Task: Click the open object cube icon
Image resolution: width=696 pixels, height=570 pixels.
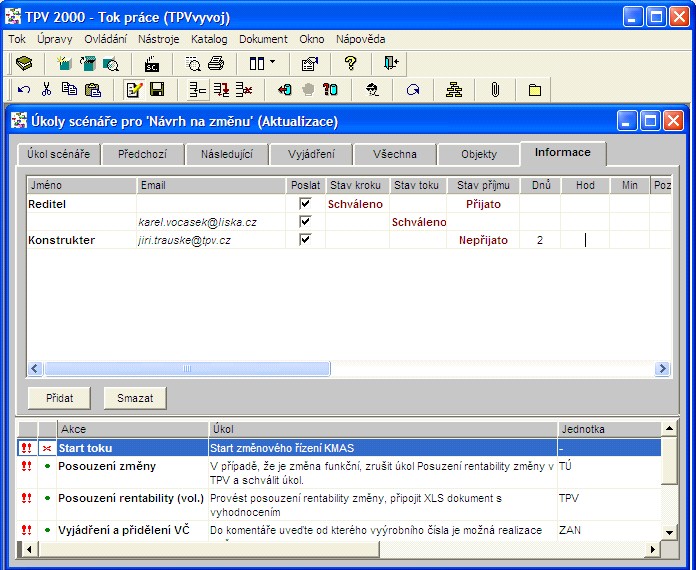Action: tap(88, 63)
